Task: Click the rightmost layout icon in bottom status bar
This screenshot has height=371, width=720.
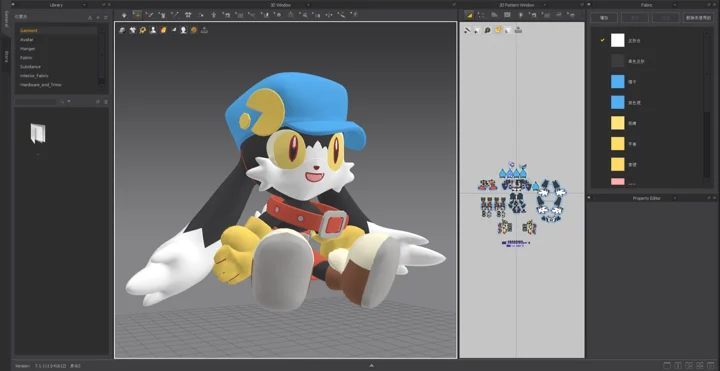Action: (710, 365)
